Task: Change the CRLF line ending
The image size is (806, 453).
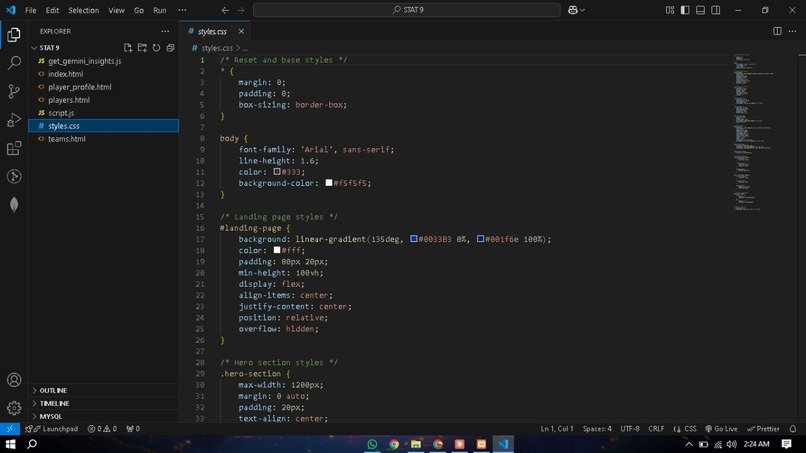Action: 656,429
